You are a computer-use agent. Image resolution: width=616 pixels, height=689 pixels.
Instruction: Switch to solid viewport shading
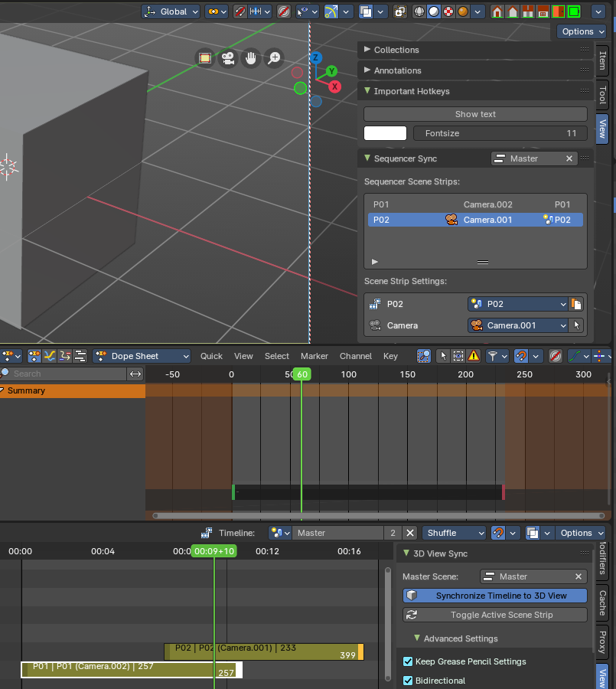434,11
